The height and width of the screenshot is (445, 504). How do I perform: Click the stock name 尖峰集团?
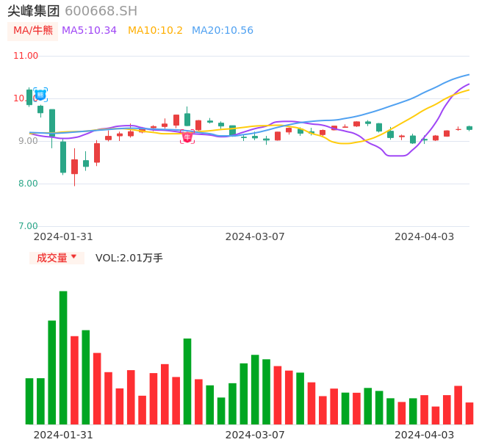[34, 11]
